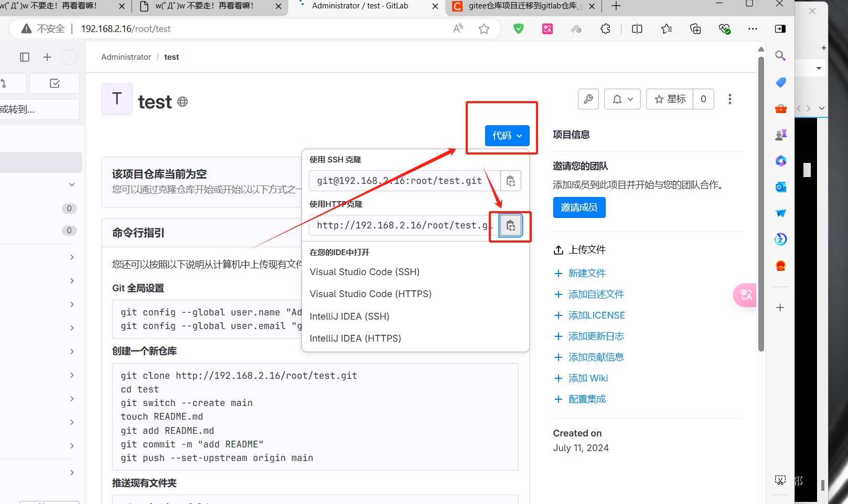Click pink translate extension icon
The image size is (848, 504).
[548, 29]
